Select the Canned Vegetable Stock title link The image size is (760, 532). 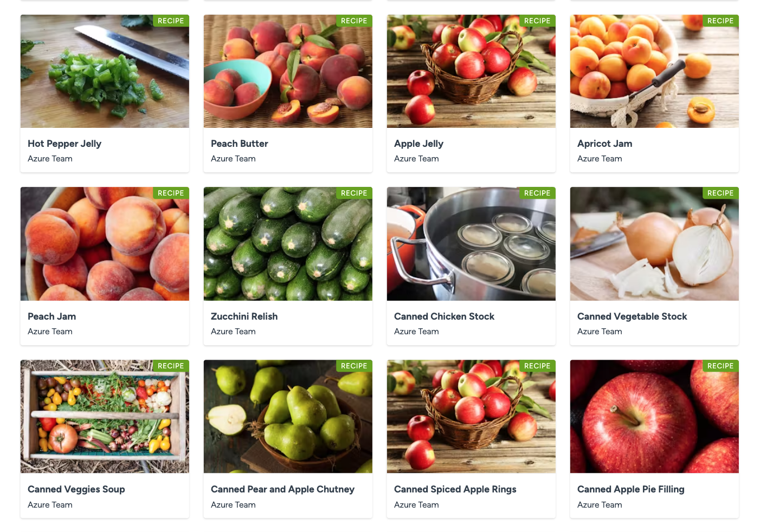coord(632,316)
